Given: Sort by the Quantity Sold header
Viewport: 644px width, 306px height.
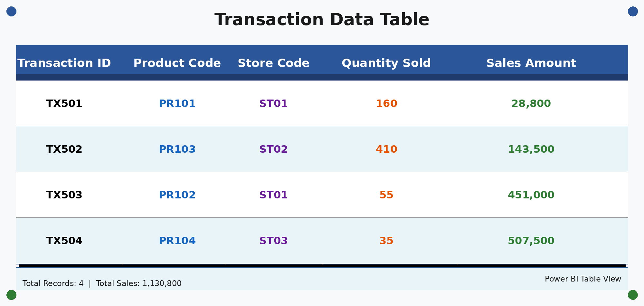Looking at the screenshot, I should pyautogui.click(x=386, y=63).
